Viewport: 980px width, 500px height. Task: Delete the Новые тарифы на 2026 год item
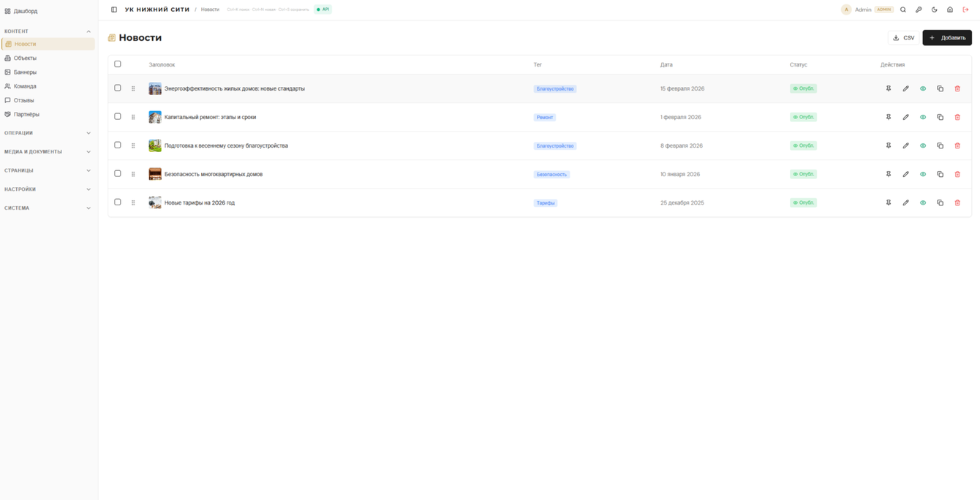tap(957, 202)
